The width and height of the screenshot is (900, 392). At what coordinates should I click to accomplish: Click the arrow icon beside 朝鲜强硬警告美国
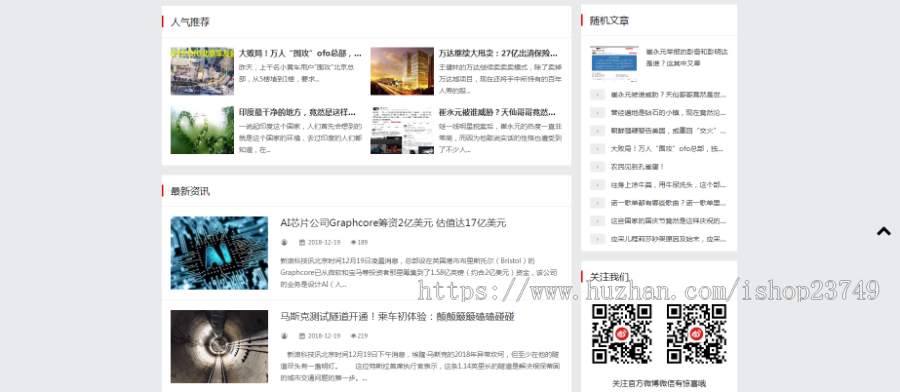coord(598,131)
